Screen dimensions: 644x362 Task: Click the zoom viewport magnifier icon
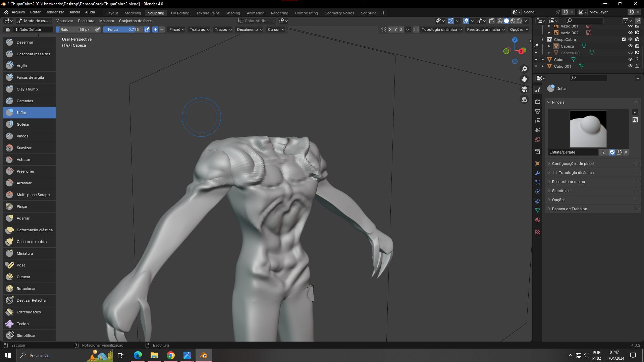click(524, 69)
